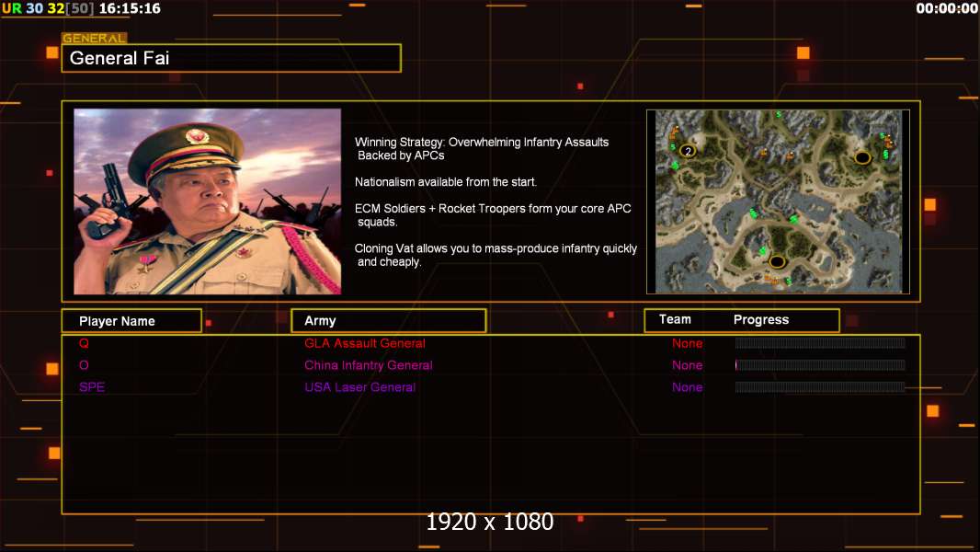This screenshot has height=552, width=980.
Task: Click the Winning Strategy description text
Action: click(x=482, y=149)
